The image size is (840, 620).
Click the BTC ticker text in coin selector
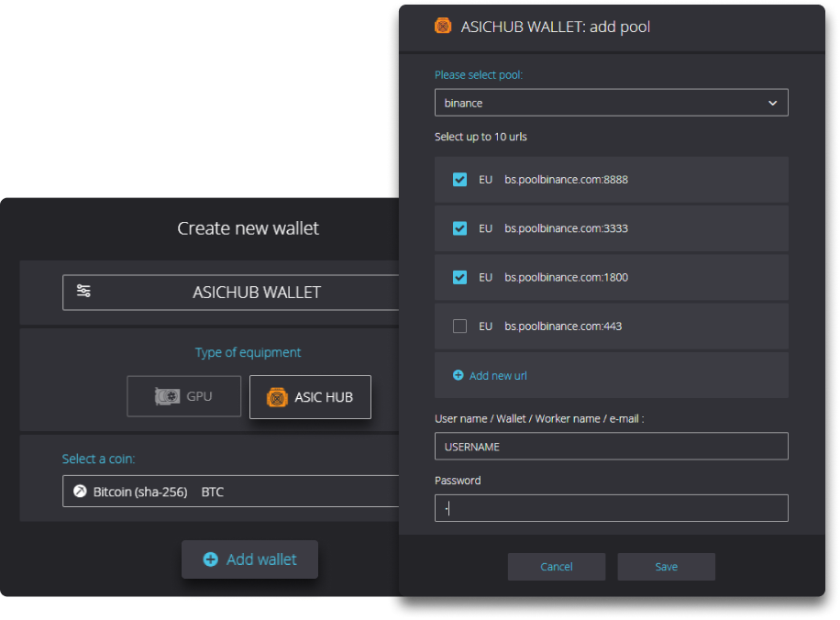click(212, 492)
